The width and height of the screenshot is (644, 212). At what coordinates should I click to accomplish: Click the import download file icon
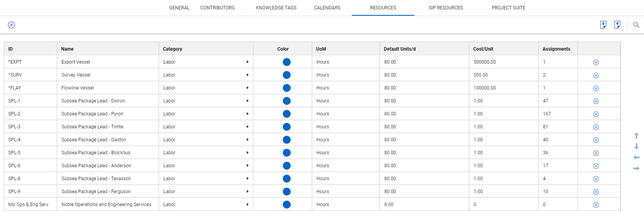603,25
